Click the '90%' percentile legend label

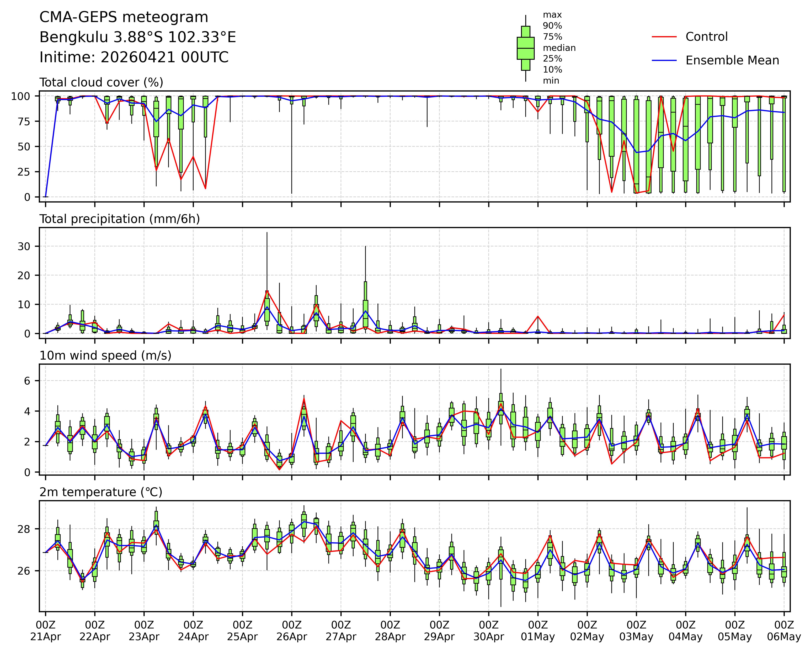[x=552, y=26]
